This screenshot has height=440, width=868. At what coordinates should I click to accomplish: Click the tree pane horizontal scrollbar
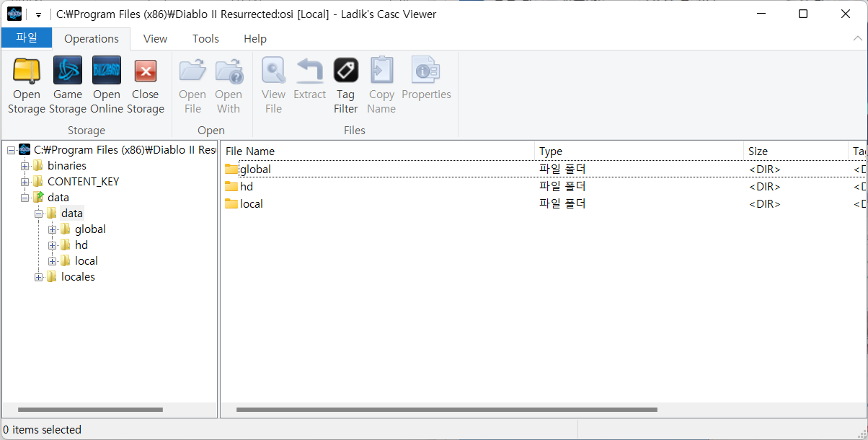pyautogui.click(x=90, y=410)
